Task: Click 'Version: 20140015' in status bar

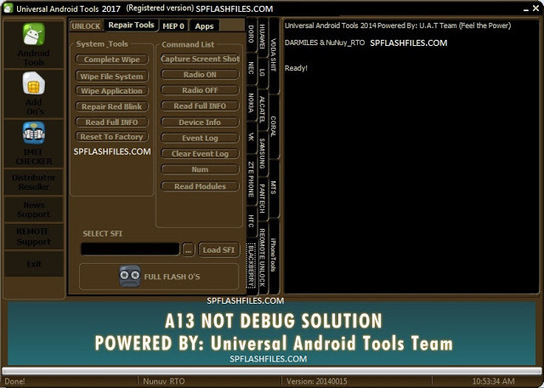Action: [316, 381]
